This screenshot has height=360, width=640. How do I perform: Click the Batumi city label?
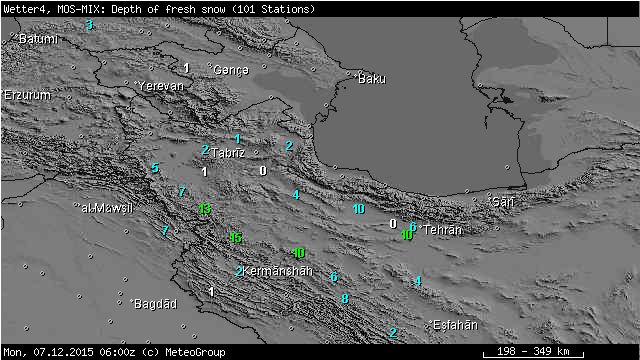pos(38,39)
